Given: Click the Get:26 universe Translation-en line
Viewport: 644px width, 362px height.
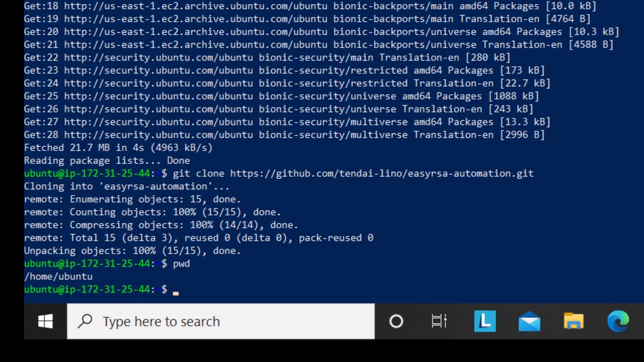Looking at the screenshot, I should [279, 109].
